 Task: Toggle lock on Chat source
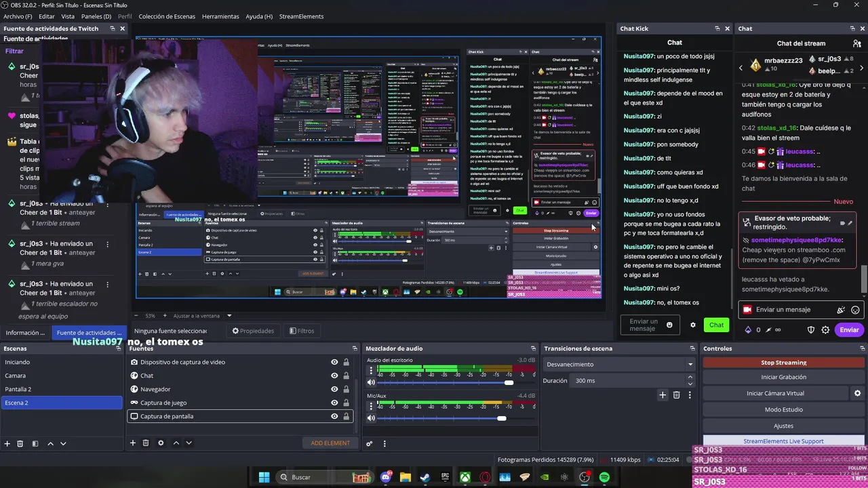(346, 375)
